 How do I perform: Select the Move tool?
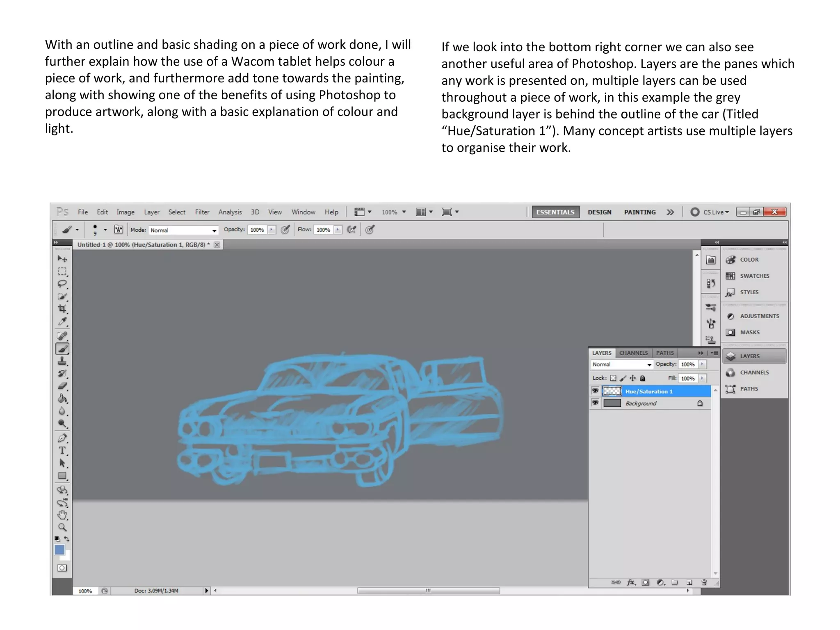62,258
